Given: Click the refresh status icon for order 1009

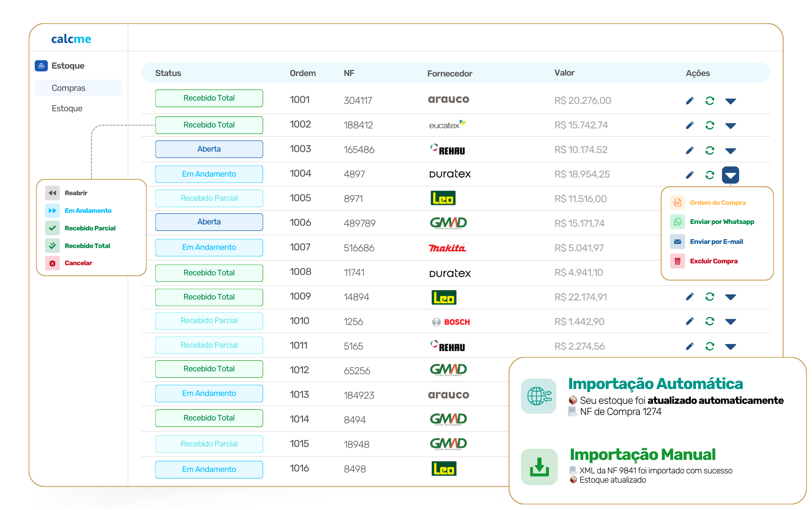Looking at the screenshot, I should 709,297.
